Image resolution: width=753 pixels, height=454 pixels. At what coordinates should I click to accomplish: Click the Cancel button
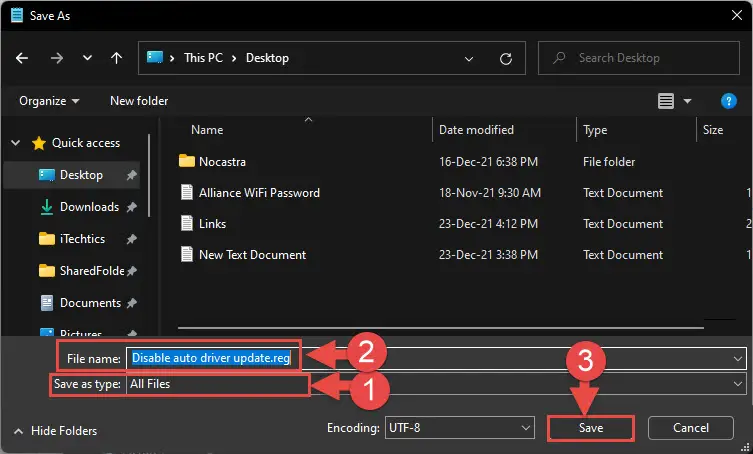[x=691, y=428]
